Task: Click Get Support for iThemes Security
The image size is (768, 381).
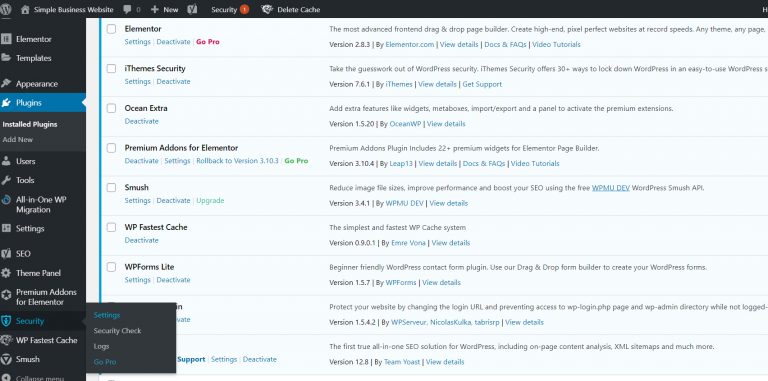Action: click(x=482, y=84)
